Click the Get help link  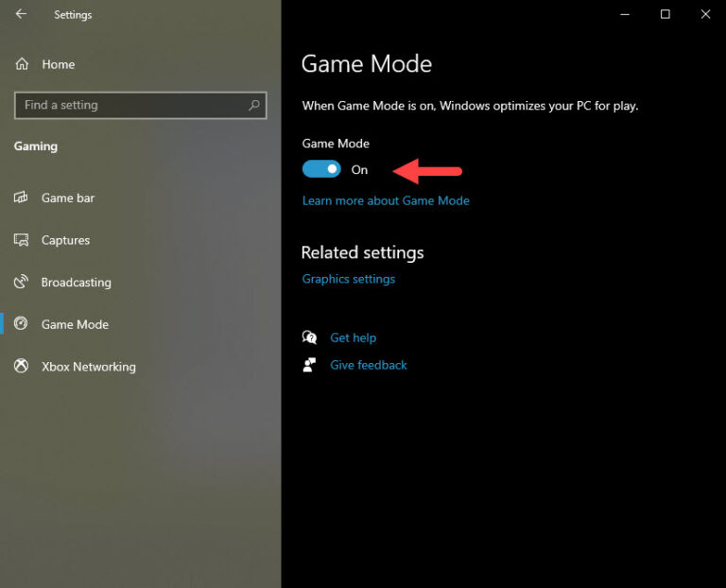click(353, 338)
